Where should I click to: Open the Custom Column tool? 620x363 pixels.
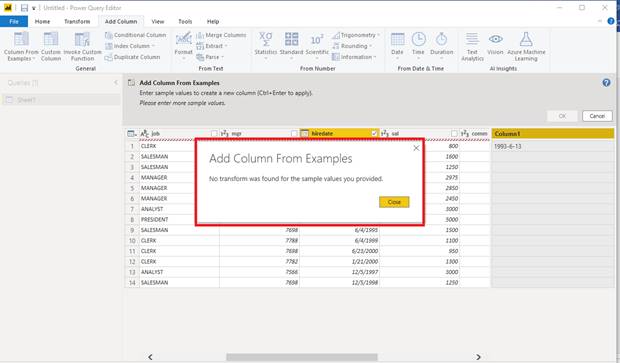51,46
